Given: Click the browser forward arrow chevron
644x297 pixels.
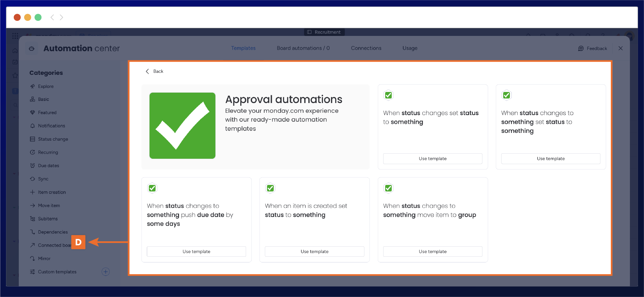Looking at the screenshot, I should (61, 17).
